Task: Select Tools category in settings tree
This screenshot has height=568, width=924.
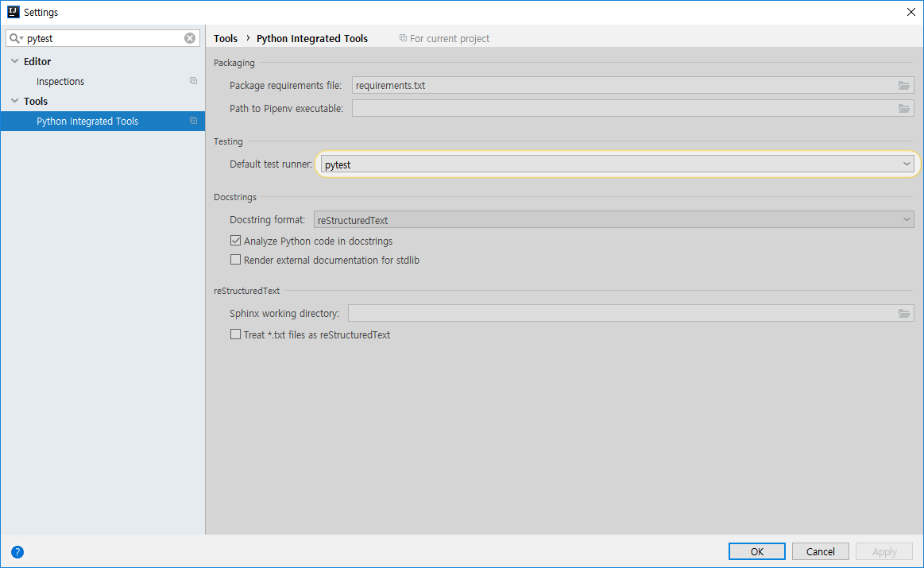Action: tap(36, 101)
